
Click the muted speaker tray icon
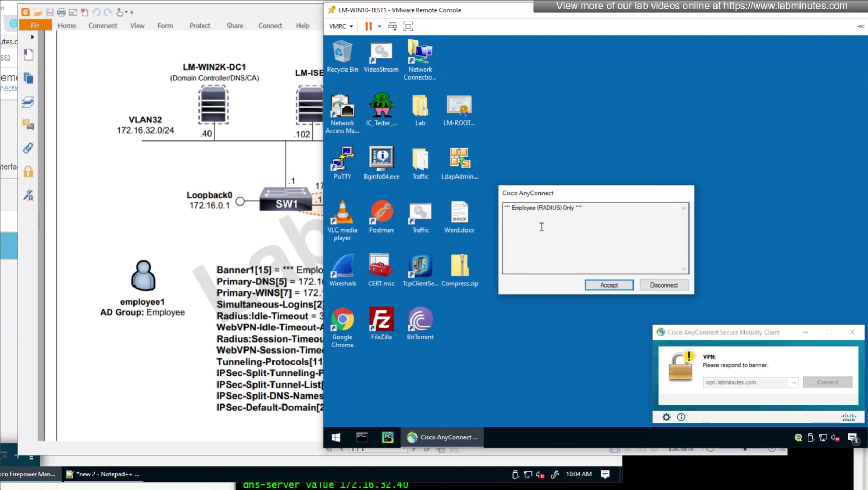point(836,438)
